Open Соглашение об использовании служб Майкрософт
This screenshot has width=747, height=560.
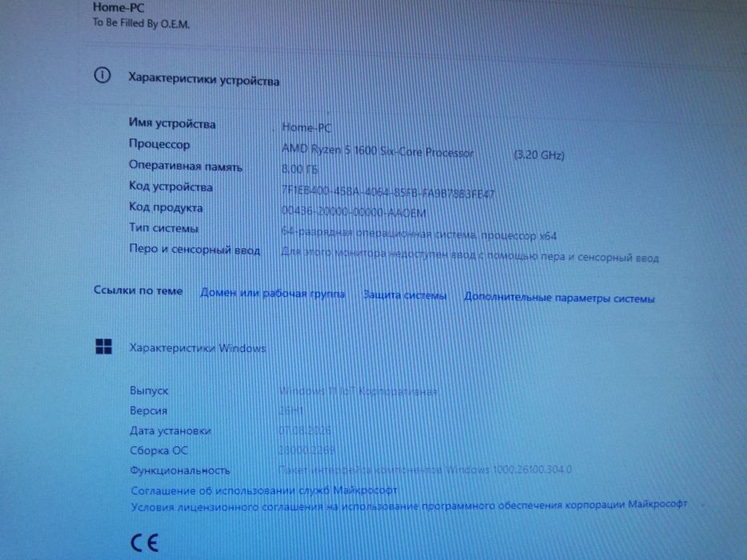click(x=264, y=490)
